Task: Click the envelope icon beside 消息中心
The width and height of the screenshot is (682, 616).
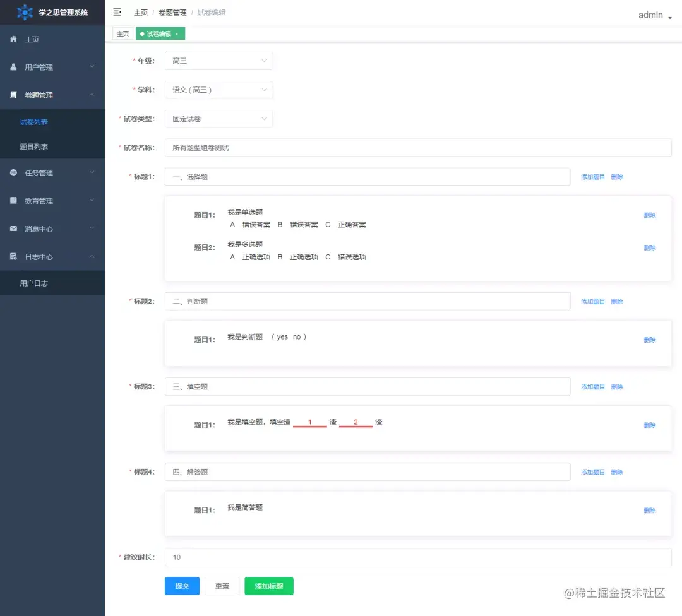Action: click(13, 228)
